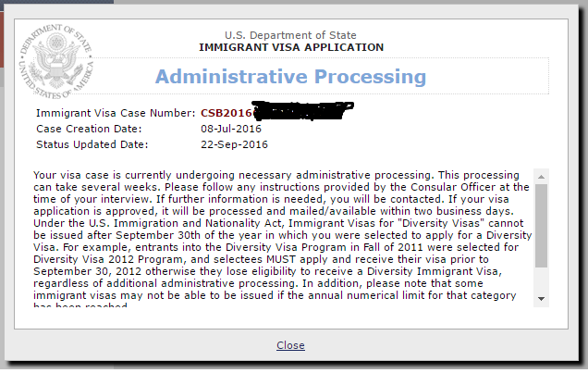The width and height of the screenshot is (588, 373).
Task: Click the Case Creation Date label
Action: [x=89, y=129]
